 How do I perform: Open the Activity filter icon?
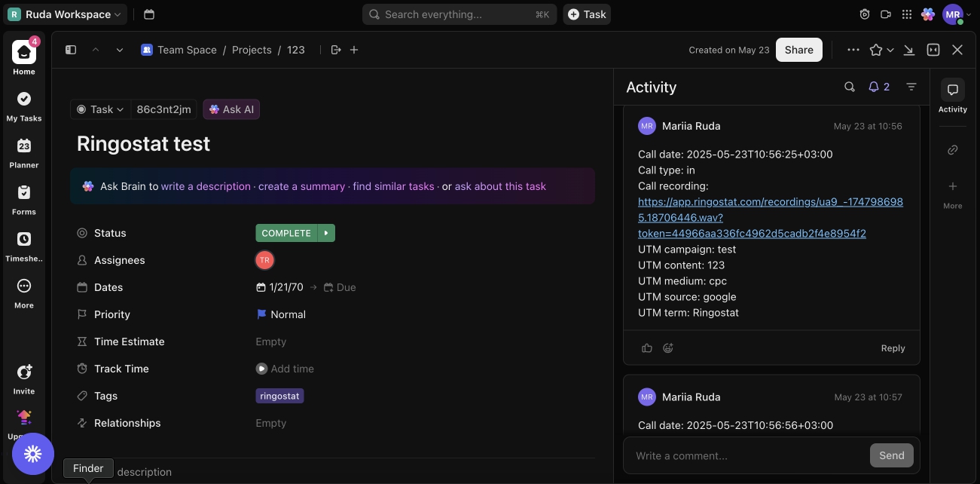(911, 87)
